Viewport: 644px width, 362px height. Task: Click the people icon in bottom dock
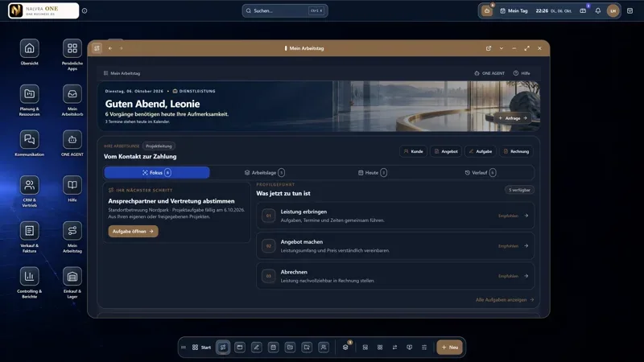(x=324, y=348)
